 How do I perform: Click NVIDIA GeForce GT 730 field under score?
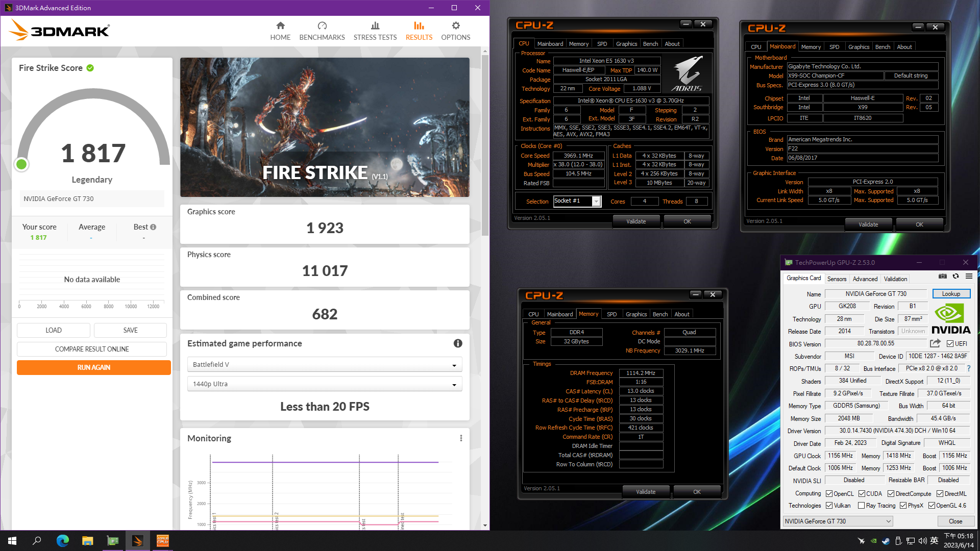[92, 199]
